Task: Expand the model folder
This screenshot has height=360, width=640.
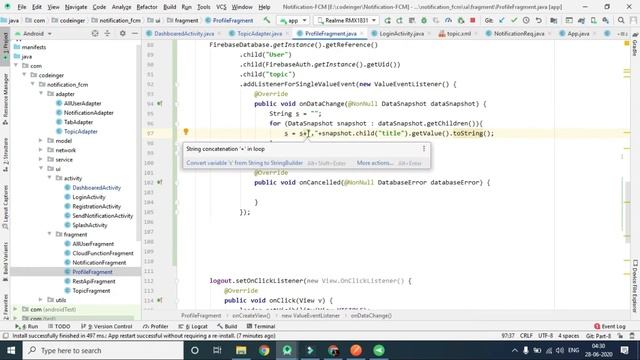Action: tap(41, 140)
